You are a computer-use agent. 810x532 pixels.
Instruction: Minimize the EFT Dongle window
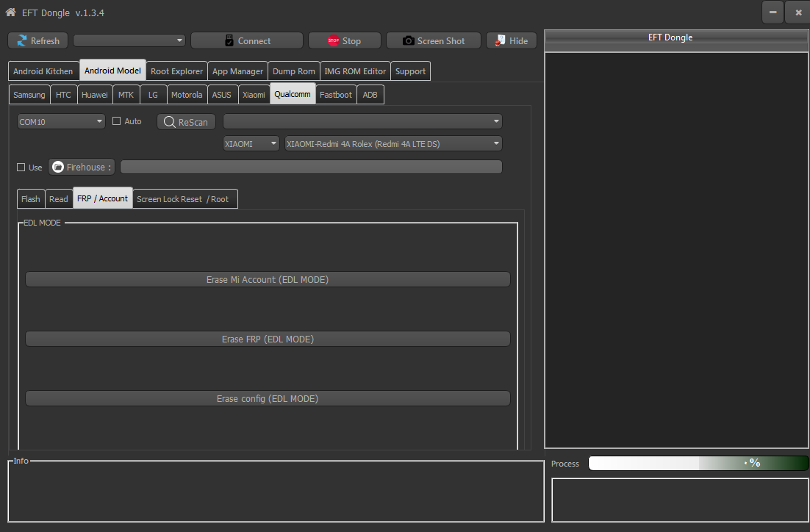pyautogui.click(x=773, y=12)
